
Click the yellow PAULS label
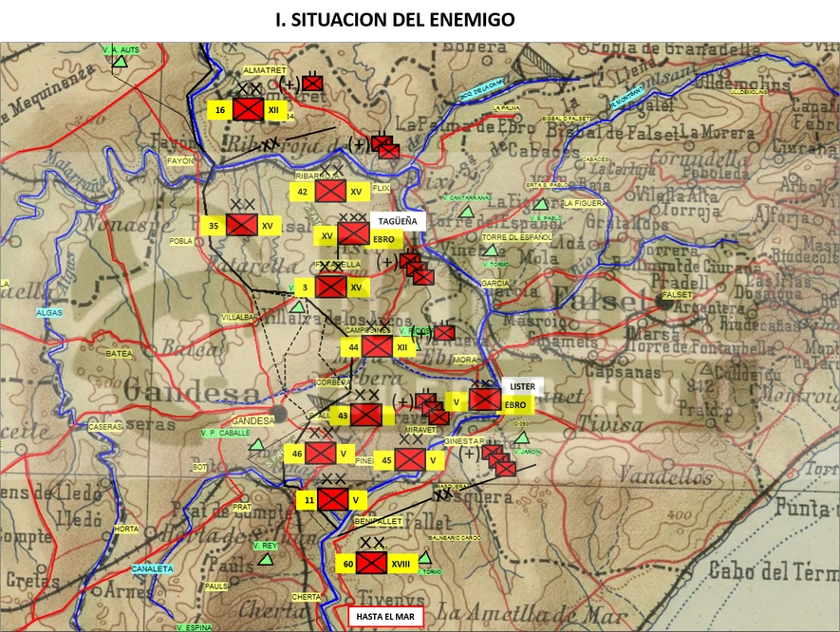click(x=216, y=586)
